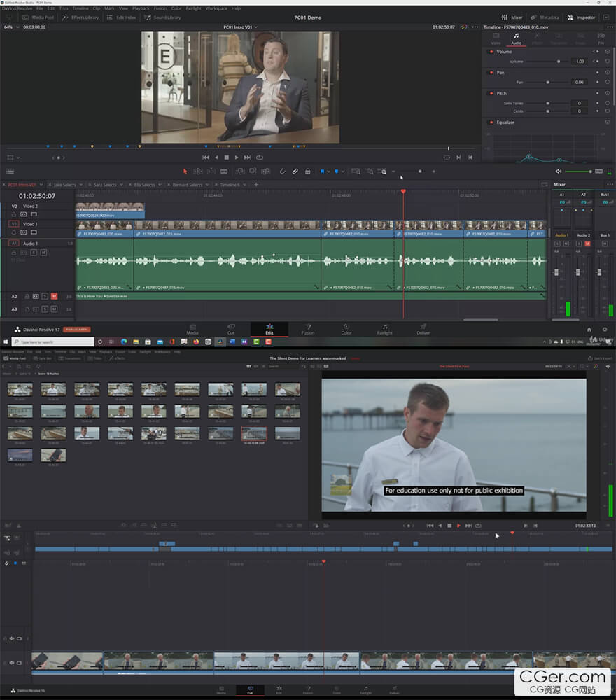Switch to the Cut page
Screen dimensions: 616x700
231,330
